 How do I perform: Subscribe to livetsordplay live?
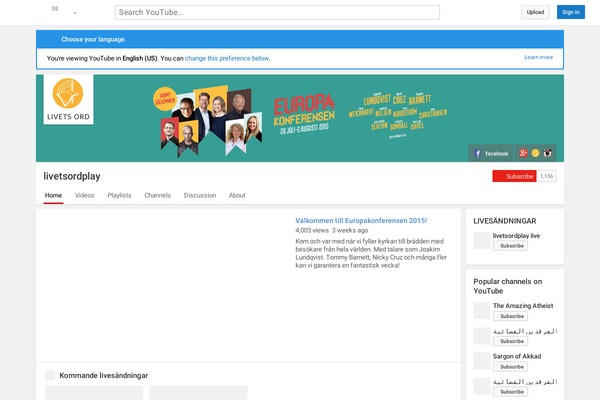510,246
